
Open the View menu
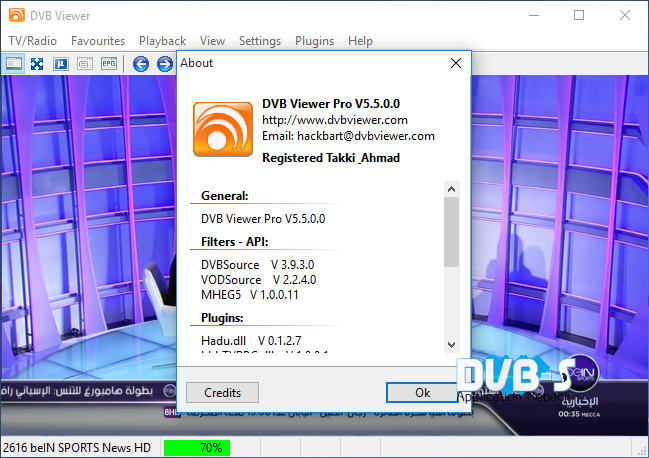[212, 41]
